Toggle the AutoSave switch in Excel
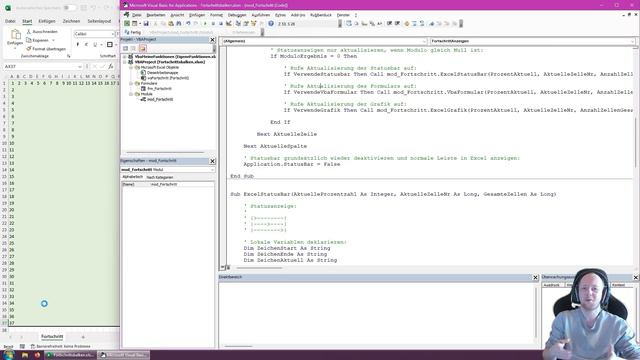The width and height of the screenshot is (640, 360). point(70,8)
